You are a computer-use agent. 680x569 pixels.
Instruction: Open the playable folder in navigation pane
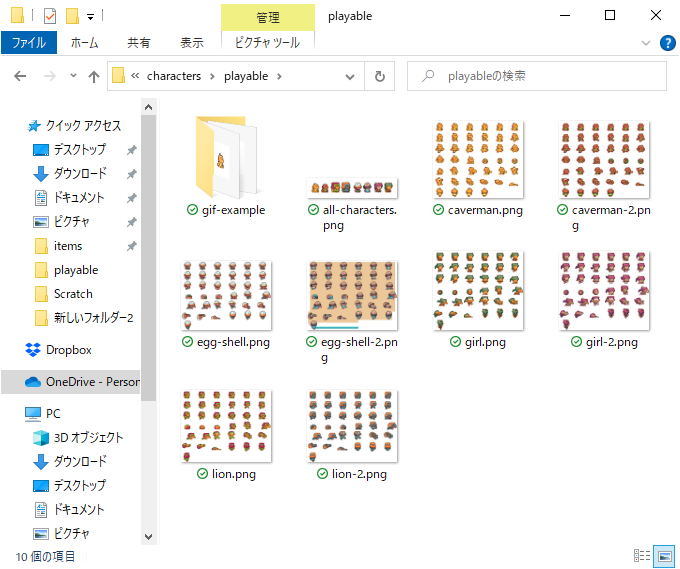click(66, 270)
